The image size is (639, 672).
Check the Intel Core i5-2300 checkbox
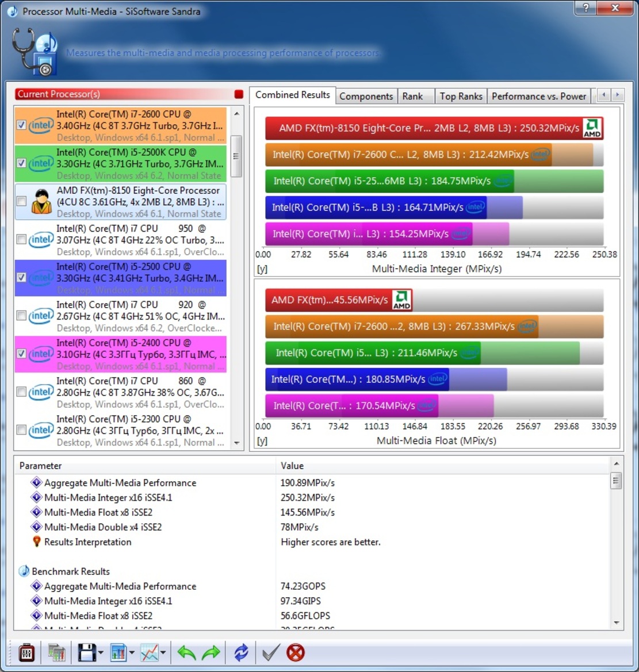(21, 430)
